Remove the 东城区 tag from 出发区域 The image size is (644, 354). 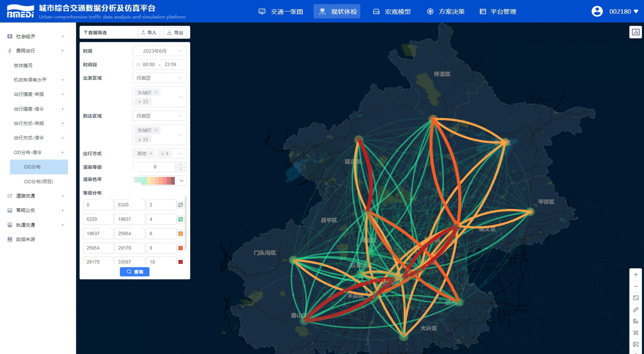click(x=156, y=93)
